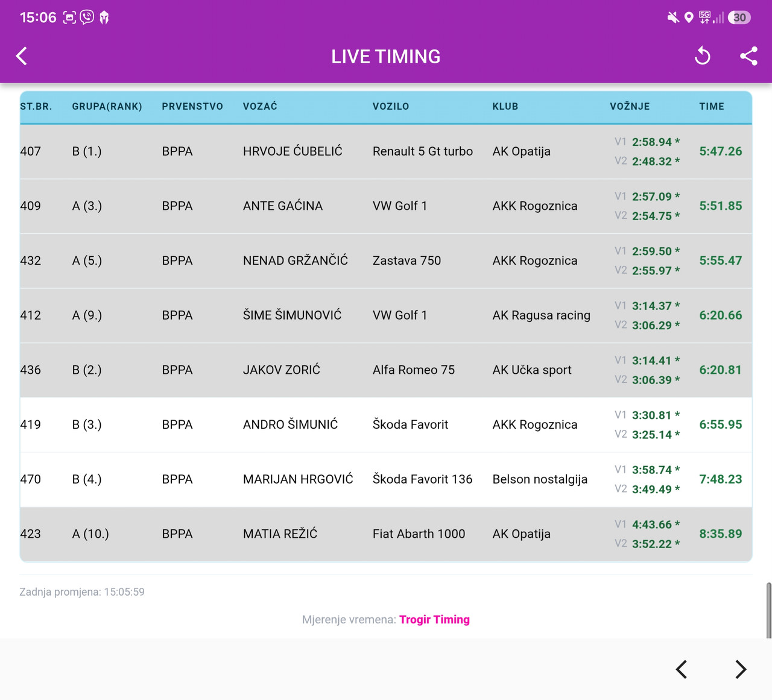Tap the screenshot notification icon
The image size is (772, 700).
69,17
